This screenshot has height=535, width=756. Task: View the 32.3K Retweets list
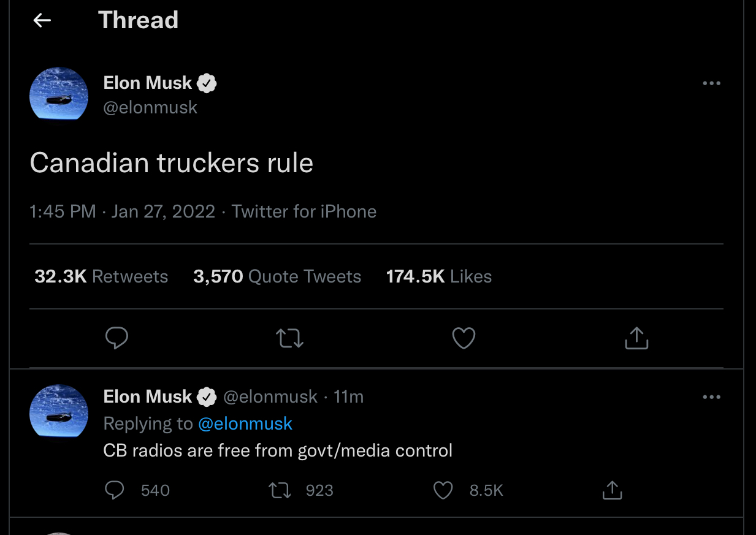[101, 277]
